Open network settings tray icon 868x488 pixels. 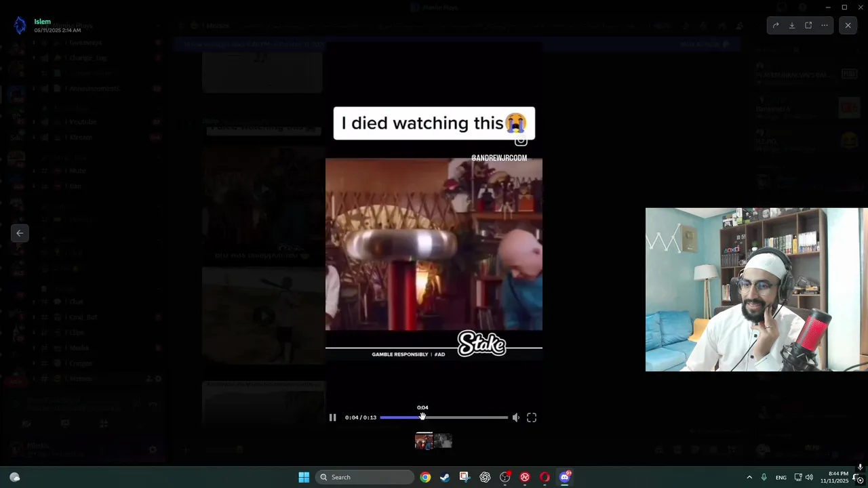(798, 477)
